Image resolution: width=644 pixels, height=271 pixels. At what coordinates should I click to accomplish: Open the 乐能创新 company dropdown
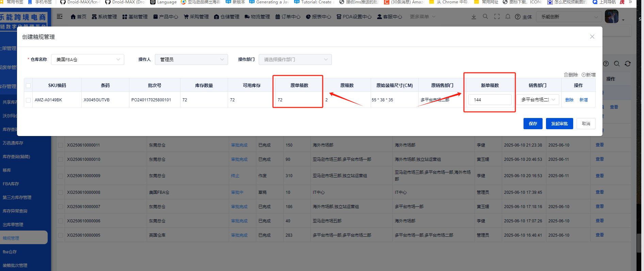569,17
